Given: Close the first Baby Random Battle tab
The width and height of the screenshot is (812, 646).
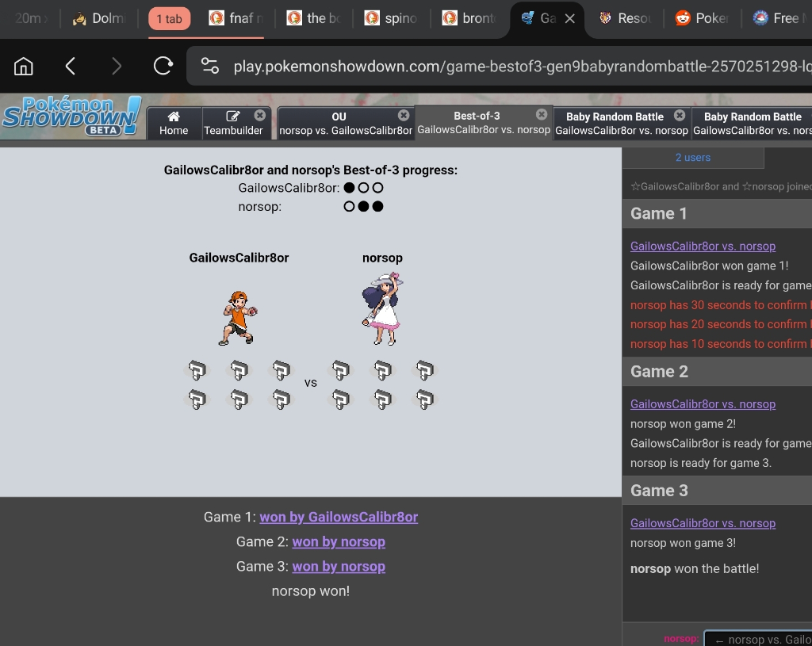Looking at the screenshot, I should [x=680, y=116].
